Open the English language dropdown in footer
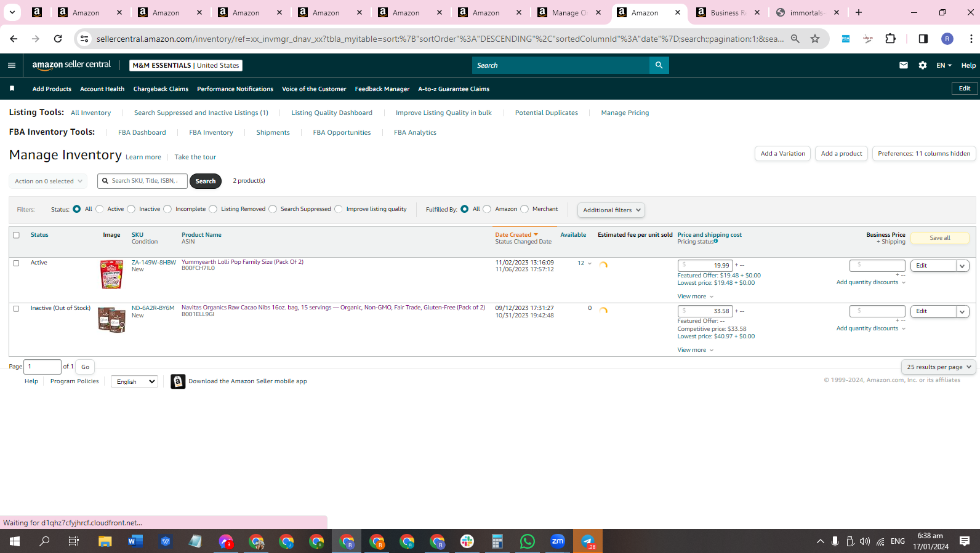The image size is (980, 553). coord(134,382)
